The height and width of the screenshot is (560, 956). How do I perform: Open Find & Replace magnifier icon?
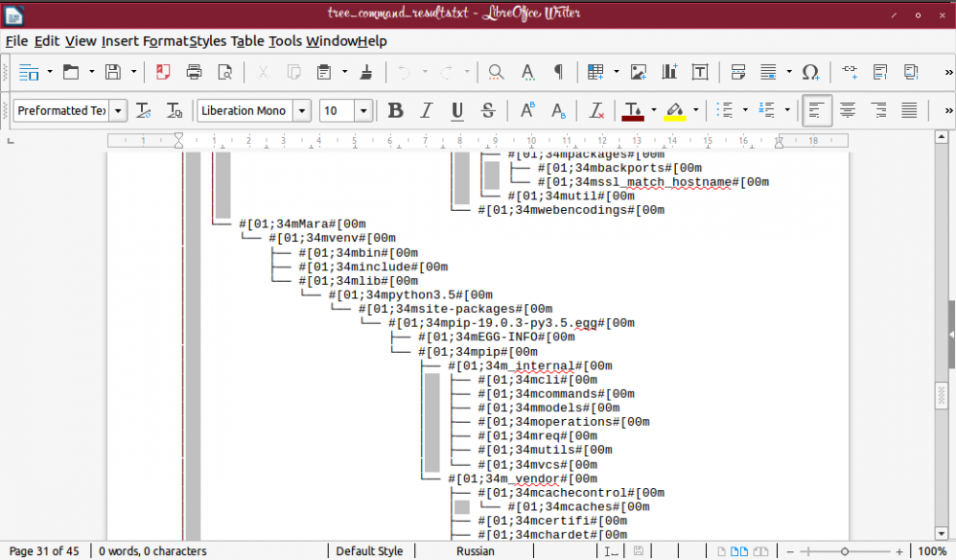[496, 72]
